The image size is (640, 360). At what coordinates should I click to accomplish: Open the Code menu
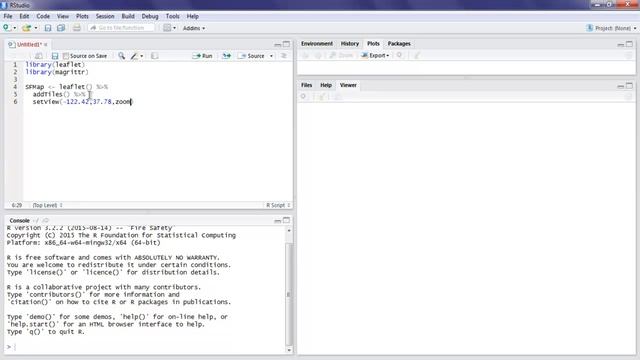click(43, 16)
